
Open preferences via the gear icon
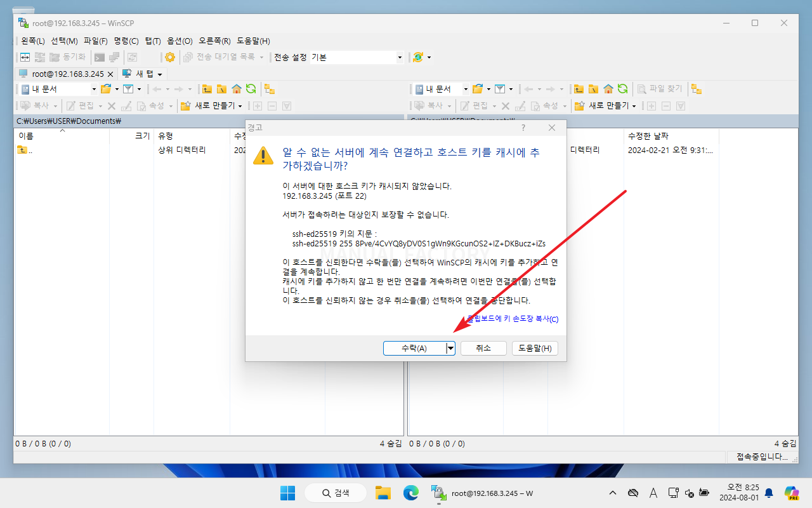click(170, 57)
